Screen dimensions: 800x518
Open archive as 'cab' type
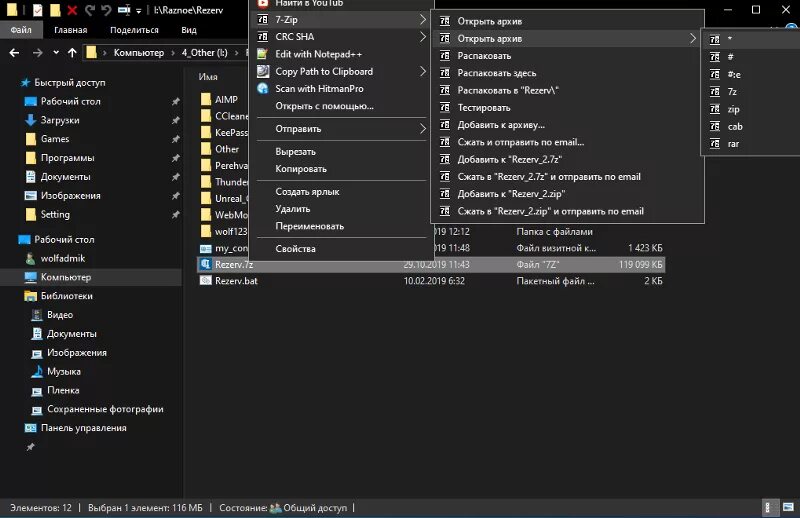click(751, 127)
